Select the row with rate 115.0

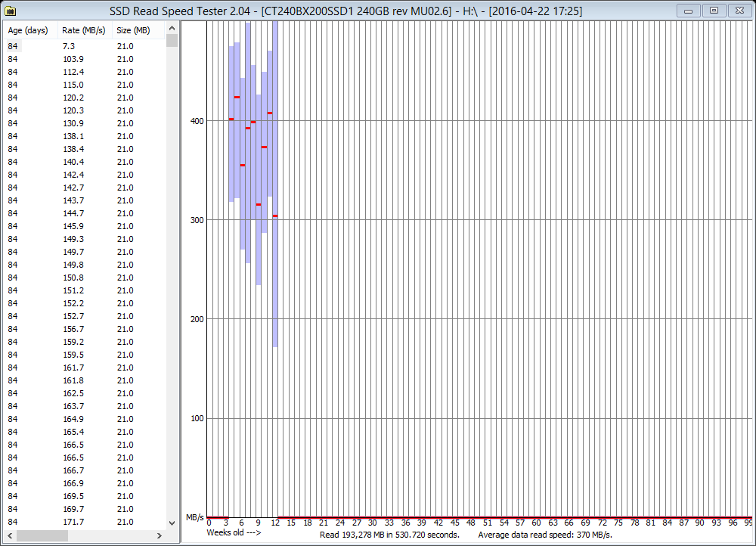click(x=85, y=85)
